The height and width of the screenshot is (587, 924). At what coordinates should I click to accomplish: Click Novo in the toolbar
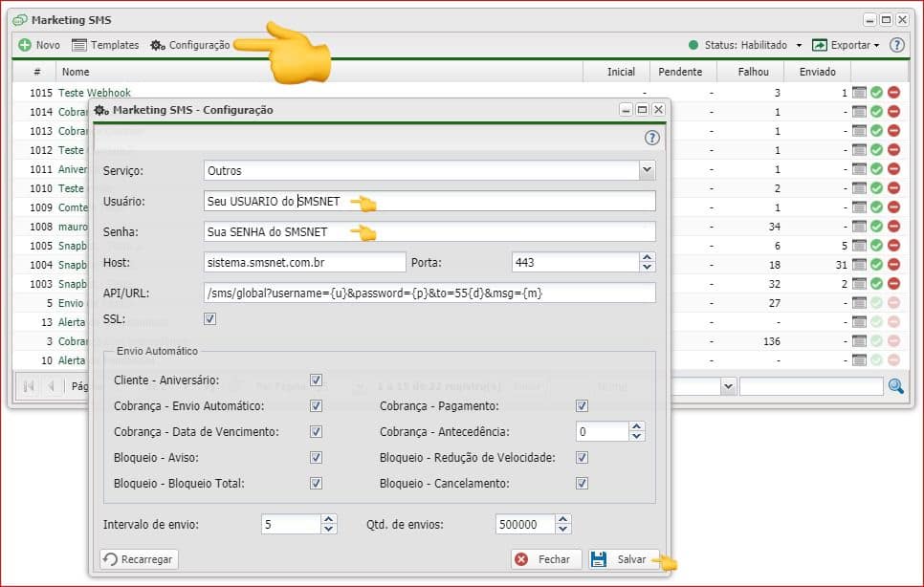tap(38, 45)
